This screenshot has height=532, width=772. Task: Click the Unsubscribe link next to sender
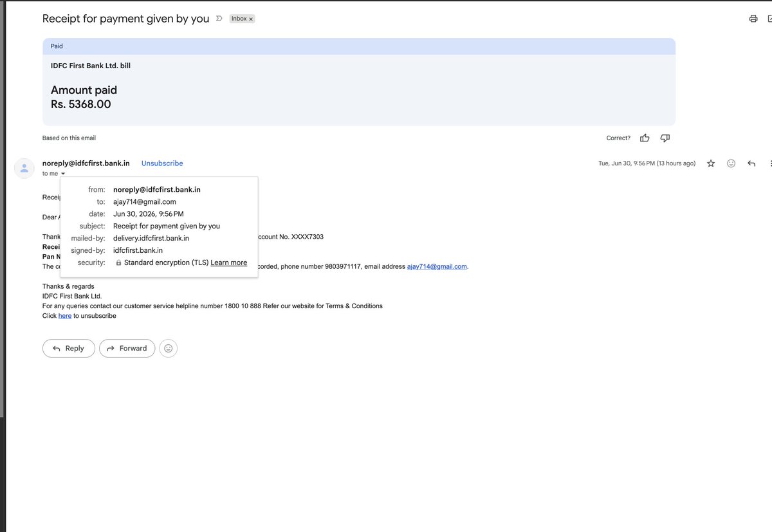(162, 163)
